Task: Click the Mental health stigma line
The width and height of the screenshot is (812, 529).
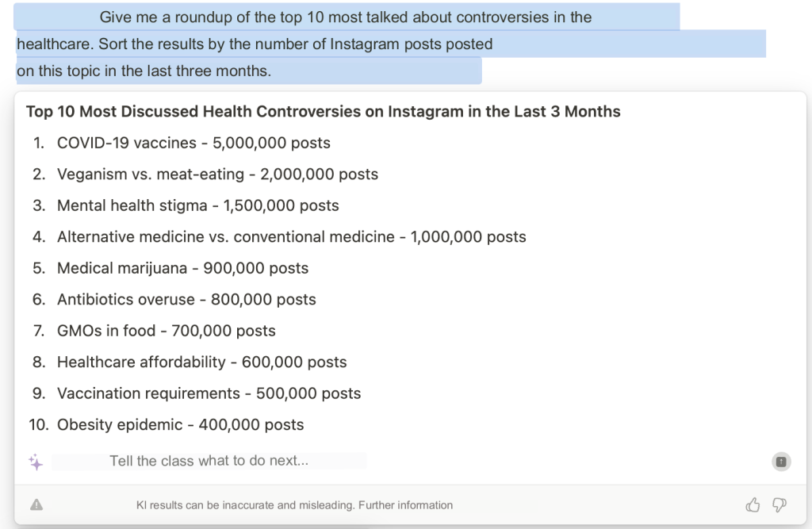Action: click(x=197, y=205)
